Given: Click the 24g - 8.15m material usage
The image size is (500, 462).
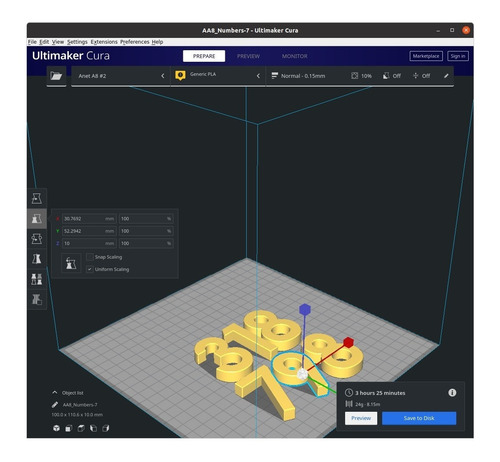Looking at the screenshot, I should 368,404.
